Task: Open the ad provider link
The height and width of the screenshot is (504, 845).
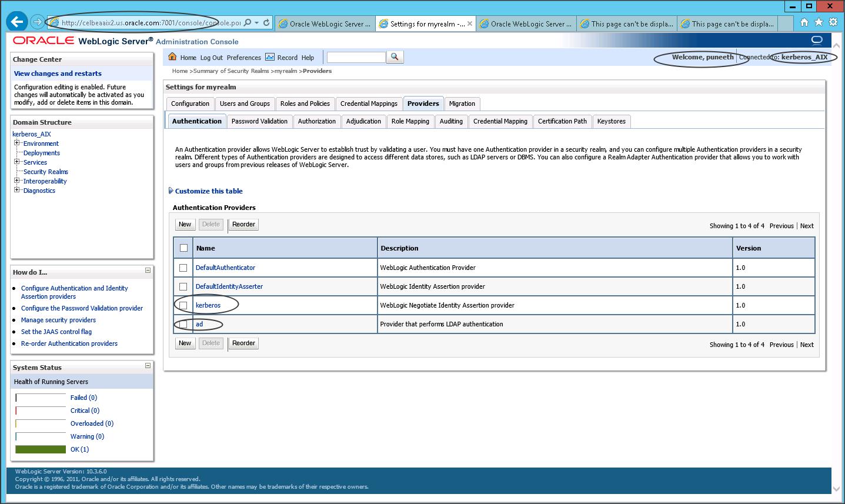Action: click(x=199, y=324)
